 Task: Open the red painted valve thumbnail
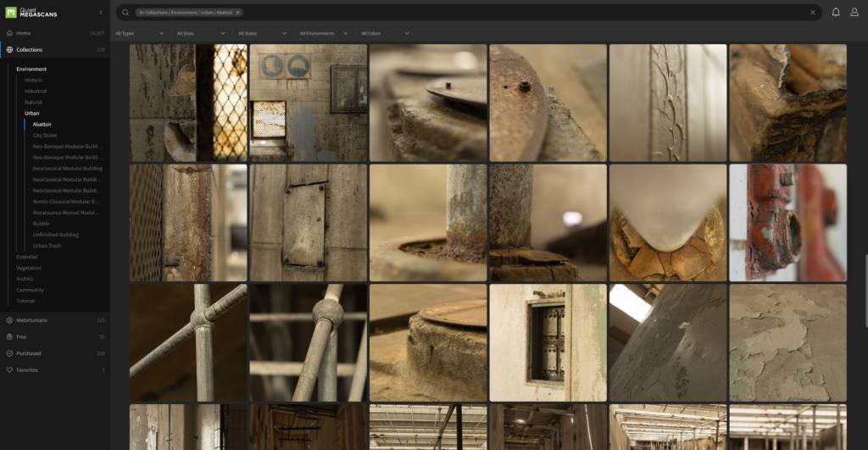point(787,223)
